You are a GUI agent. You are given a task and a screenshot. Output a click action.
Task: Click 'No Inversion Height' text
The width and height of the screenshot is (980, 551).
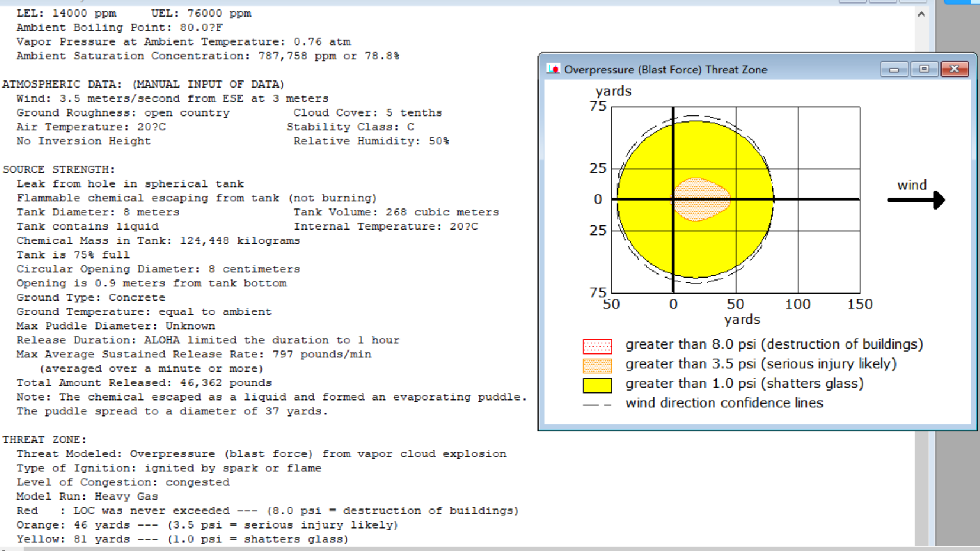(83, 141)
